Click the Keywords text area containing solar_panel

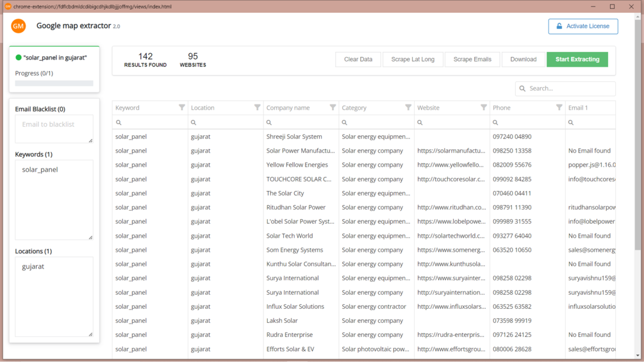point(54,200)
